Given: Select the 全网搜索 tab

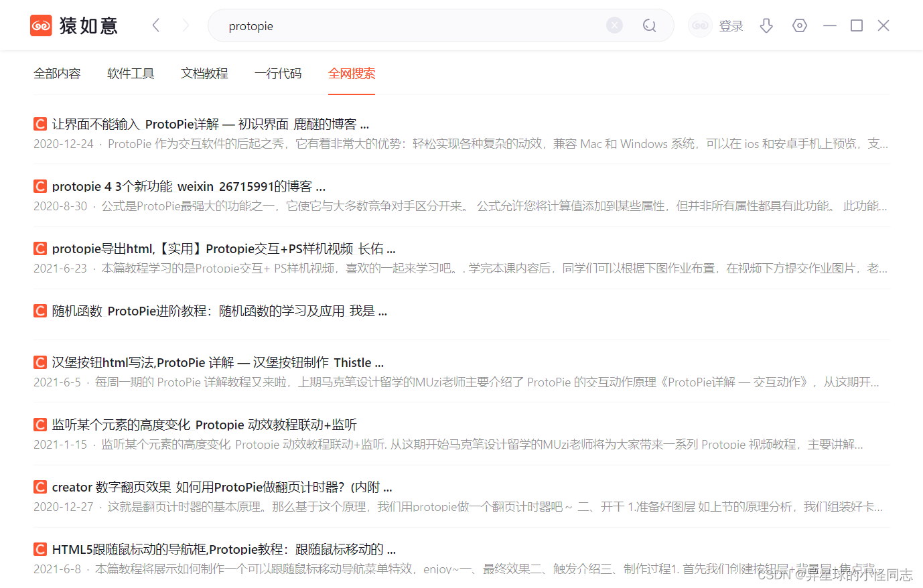Looking at the screenshot, I should click(x=352, y=74).
